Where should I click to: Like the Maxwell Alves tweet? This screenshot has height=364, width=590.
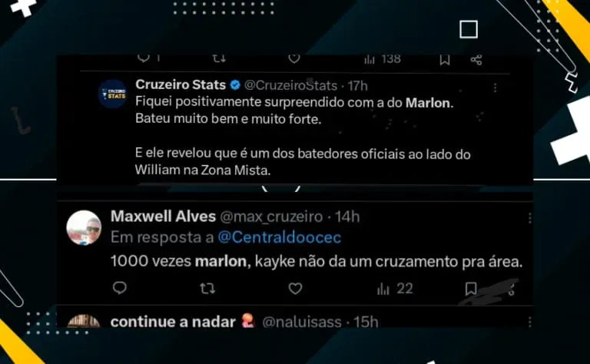295,289
